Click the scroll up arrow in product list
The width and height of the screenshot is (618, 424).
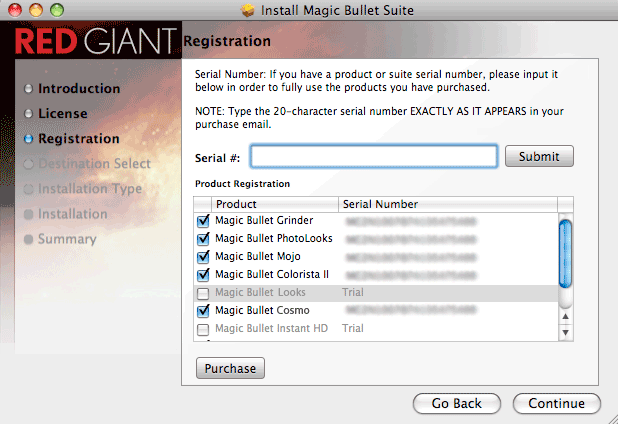click(x=566, y=316)
